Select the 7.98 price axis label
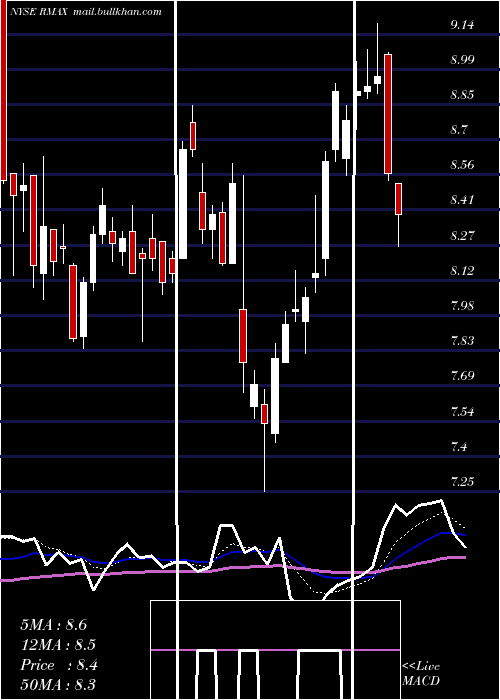 click(x=462, y=306)
